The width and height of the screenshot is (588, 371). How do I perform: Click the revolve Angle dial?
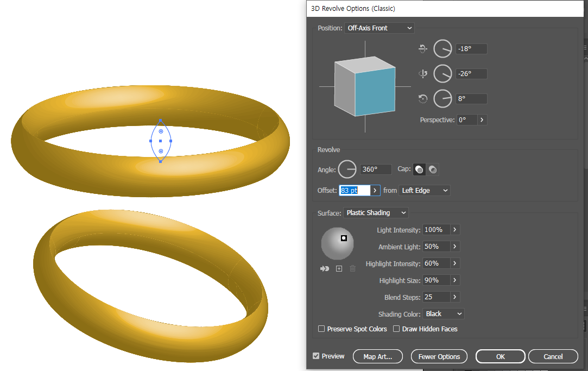click(x=347, y=169)
